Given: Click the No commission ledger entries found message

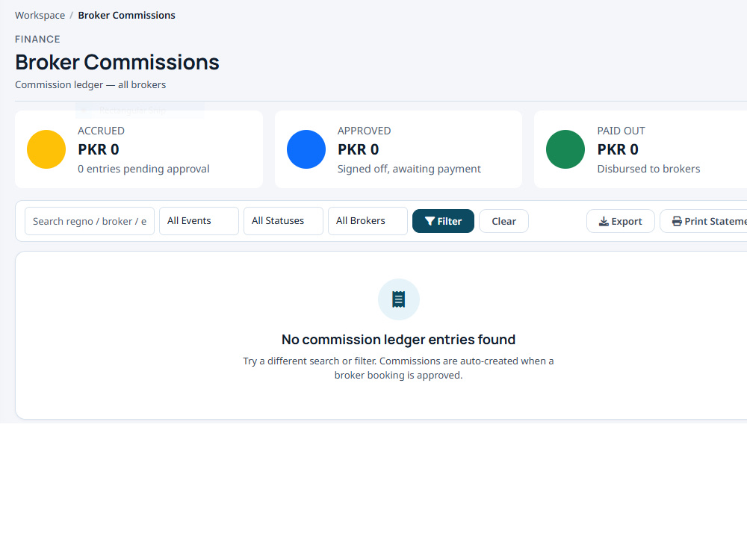Looking at the screenshot, I should (398, 340).
